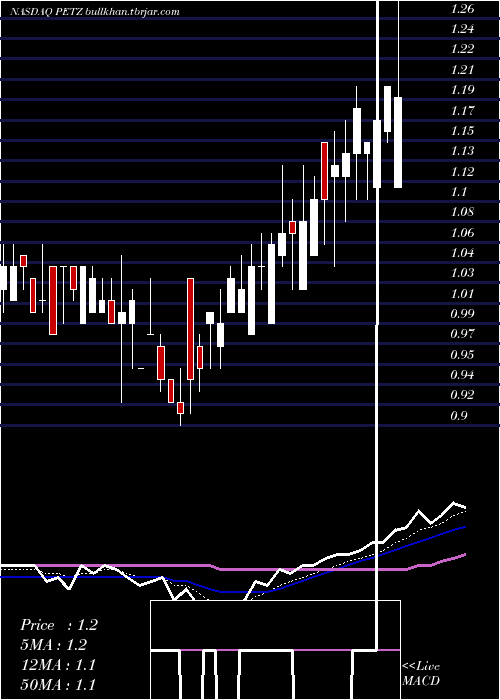The width and height of the screenshot is (500, 700).
Task: Click the 1.13 price axis label
Action: point(462,150)
